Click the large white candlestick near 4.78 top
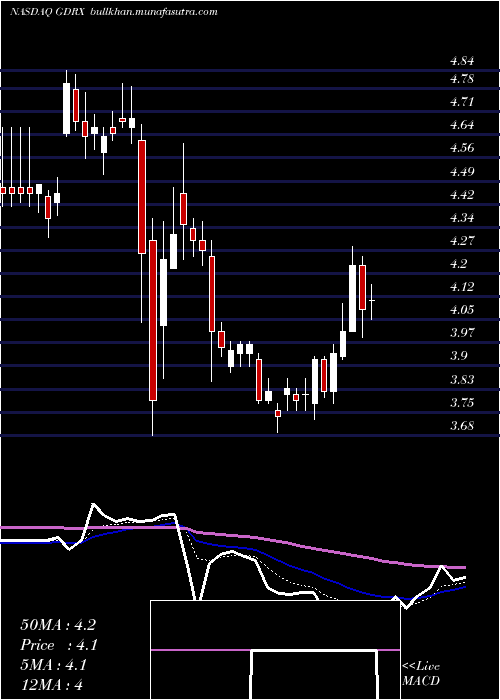 pyautogui.click(x=67, y=108)
